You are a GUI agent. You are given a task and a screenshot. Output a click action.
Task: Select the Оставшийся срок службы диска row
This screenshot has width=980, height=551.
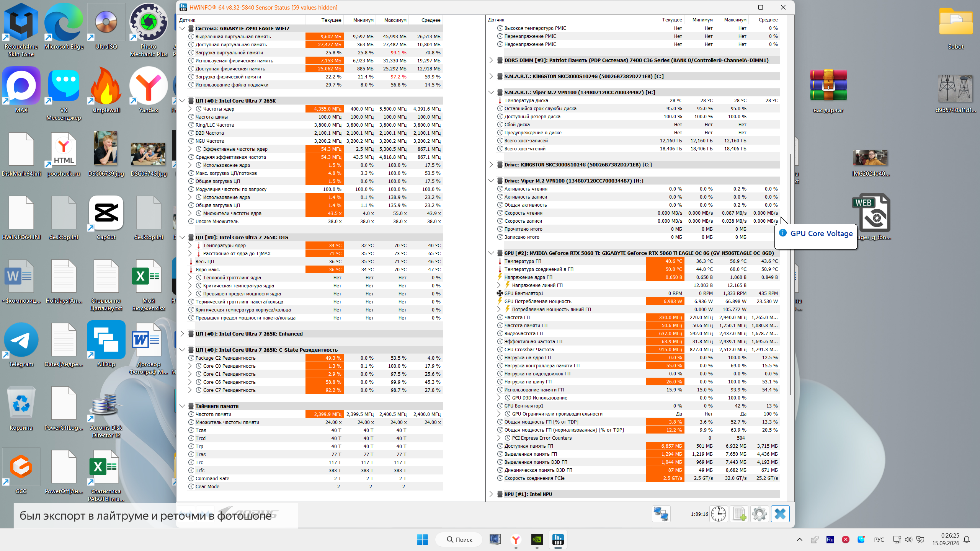tap(638, 108)
